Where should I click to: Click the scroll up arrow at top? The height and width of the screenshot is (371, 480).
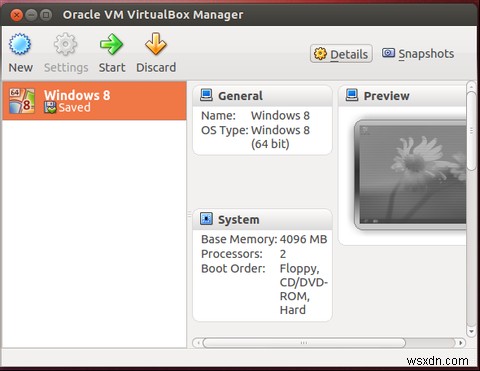tap(471, 86)
